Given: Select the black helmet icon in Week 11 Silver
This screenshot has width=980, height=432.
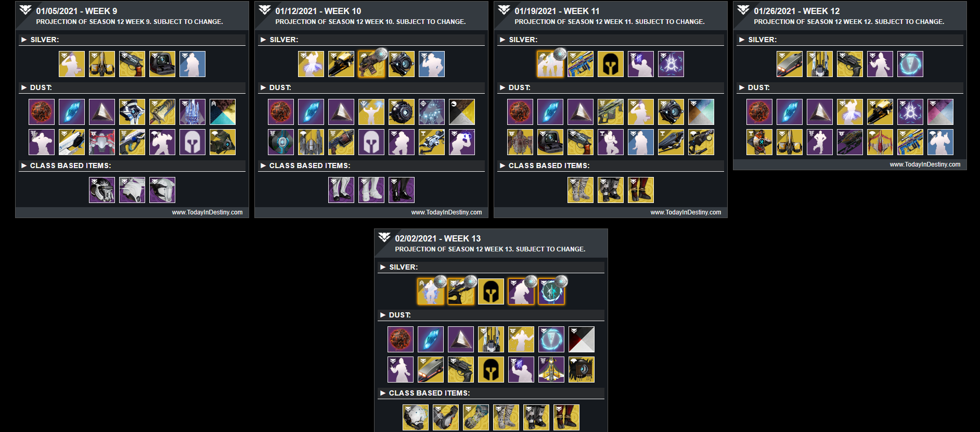Looking at the screenshot, I should [611, 64].
